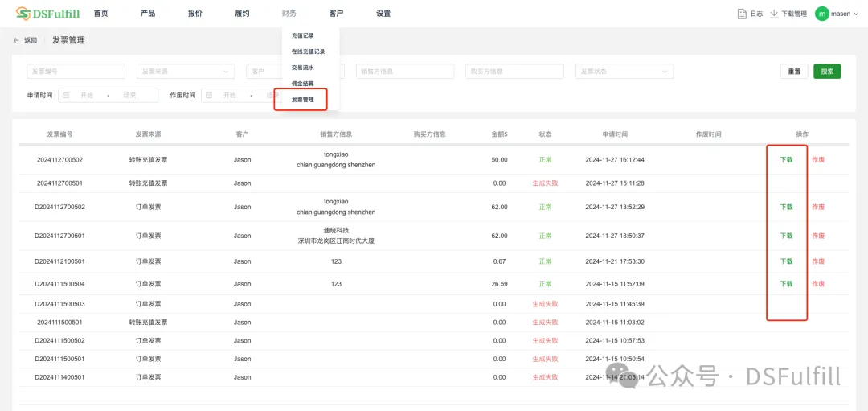Select 充值记录 in 财务 menu

pos(302,35)
